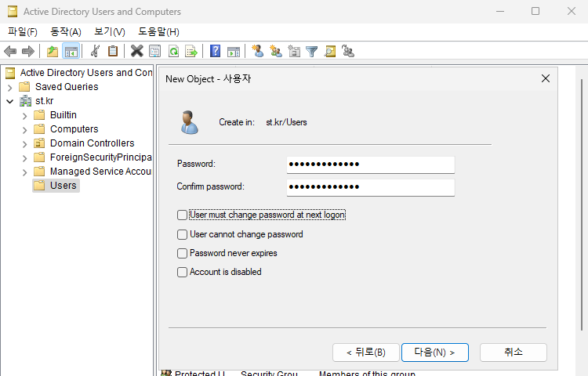Viewport: 588px width, 376px height.
Task: Click the Forward arrow toolbar icon
Action: pyautogui.click(x=28, y=51)
